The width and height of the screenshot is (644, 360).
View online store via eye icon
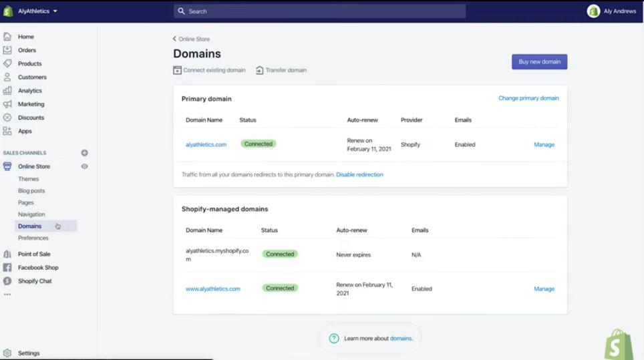click(84, 166)
